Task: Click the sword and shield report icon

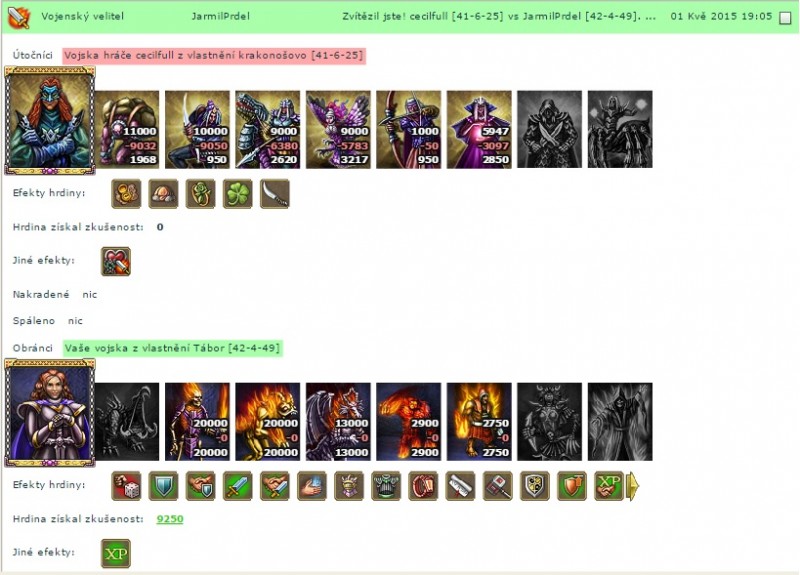Action: 19,17
